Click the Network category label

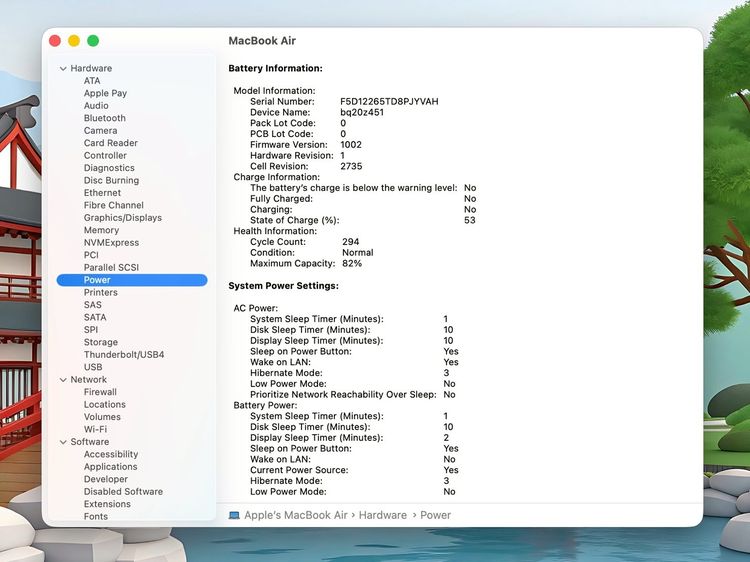click(x=88, y=379)
